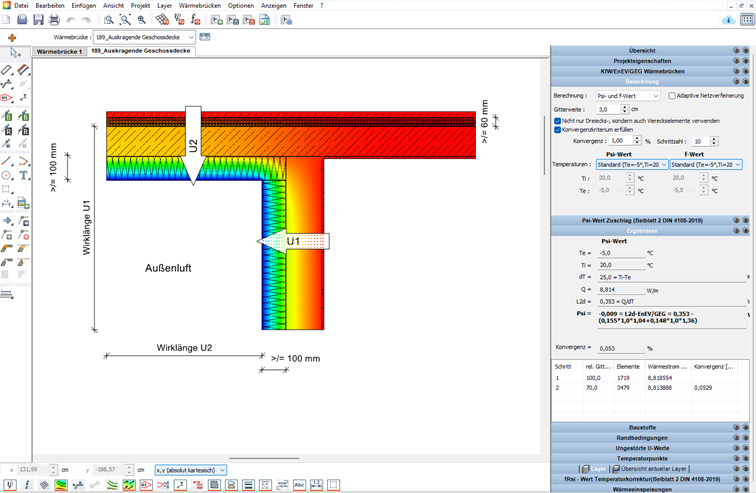Click the Schrittzahl input field
Image resolution: width=756 pixels, height=493 pixels.
[701, 141]
